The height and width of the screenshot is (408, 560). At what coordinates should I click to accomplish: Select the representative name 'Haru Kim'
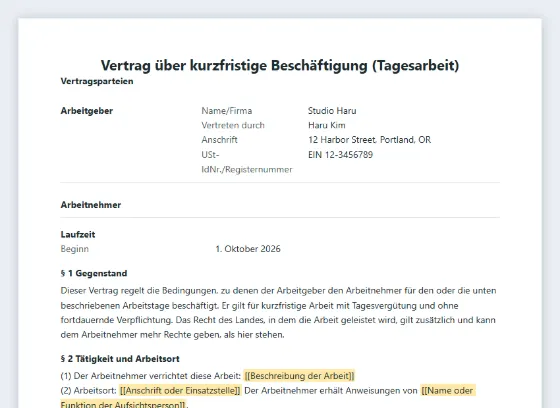326,125
